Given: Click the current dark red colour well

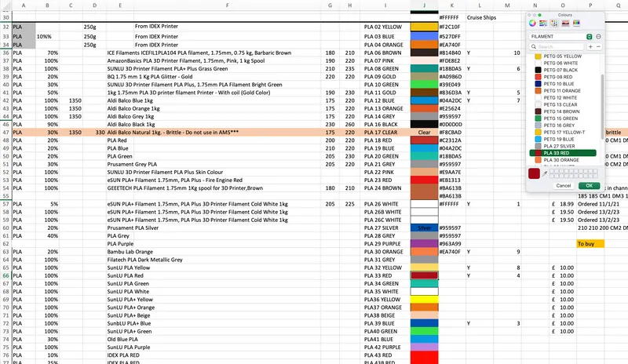Looking at the screenshot, I should 534,173.
